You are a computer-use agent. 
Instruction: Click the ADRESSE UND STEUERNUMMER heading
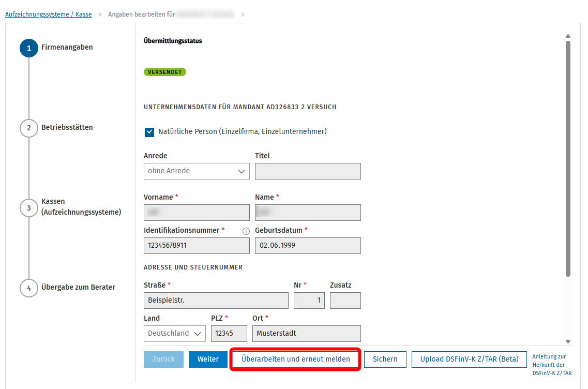pyautogui.click(x=193, y=267)
